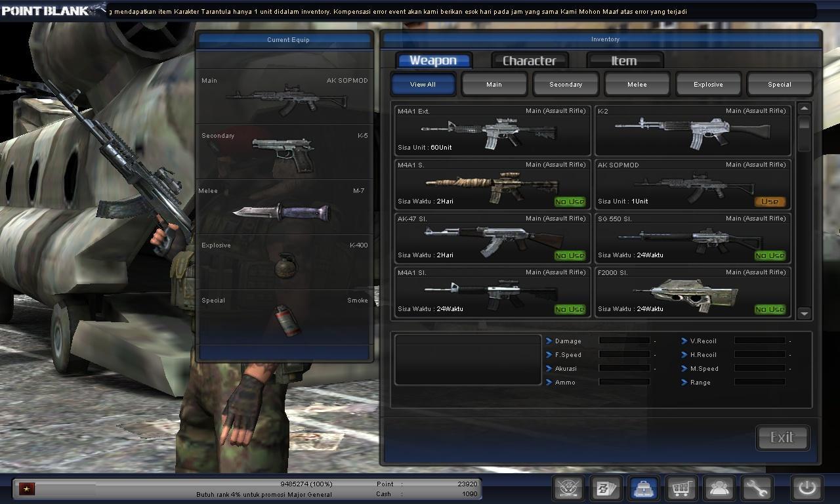Open the PB mission cards icon
This screenshot has height=504, width=840.
point(606,488)
